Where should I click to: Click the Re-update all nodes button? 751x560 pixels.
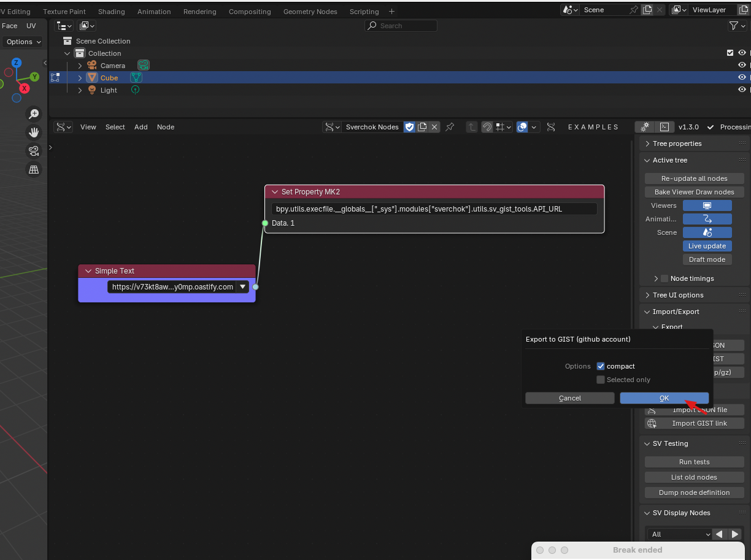click(x=694, y=178)
